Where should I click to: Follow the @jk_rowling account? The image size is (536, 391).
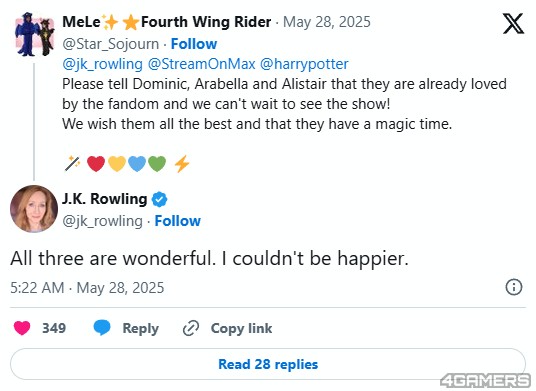(177, 221)
